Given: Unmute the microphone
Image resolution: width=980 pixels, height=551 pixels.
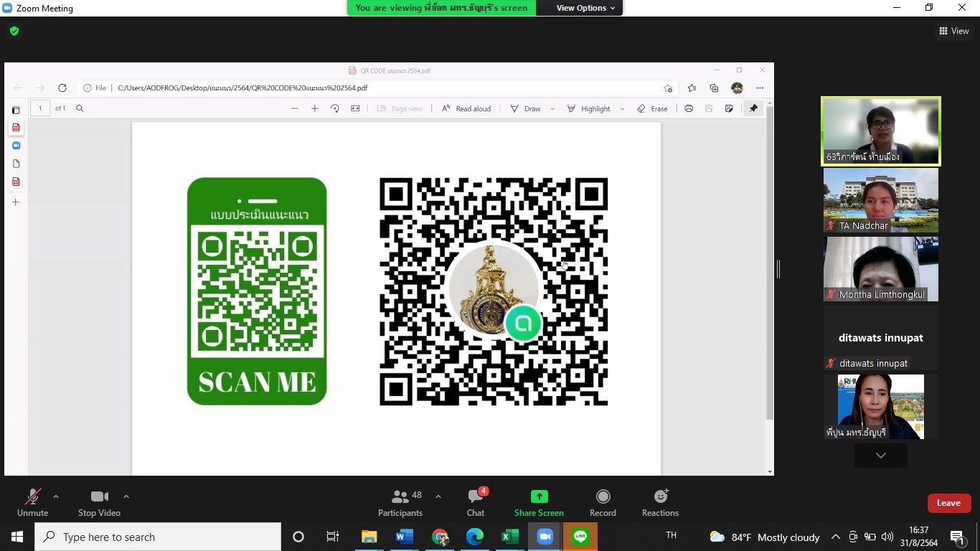Looking at the screenshot, I should click(32, 503).
